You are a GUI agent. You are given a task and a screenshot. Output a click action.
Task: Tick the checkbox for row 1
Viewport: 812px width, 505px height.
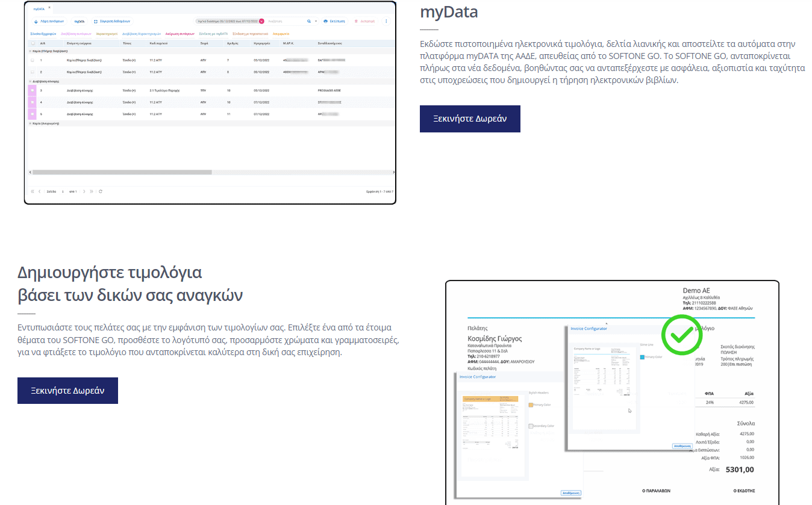pos(33,60)
